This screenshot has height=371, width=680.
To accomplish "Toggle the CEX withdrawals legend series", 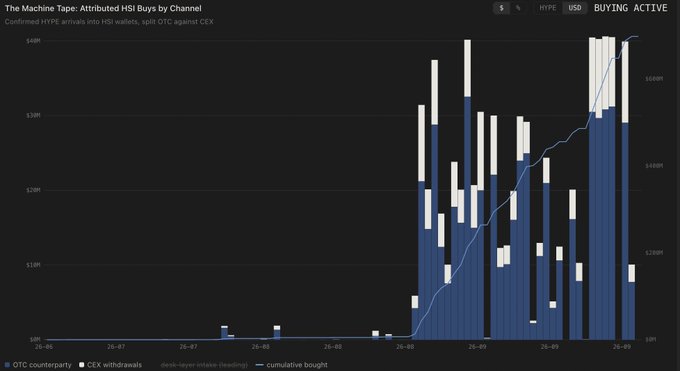I will [110, 365].
